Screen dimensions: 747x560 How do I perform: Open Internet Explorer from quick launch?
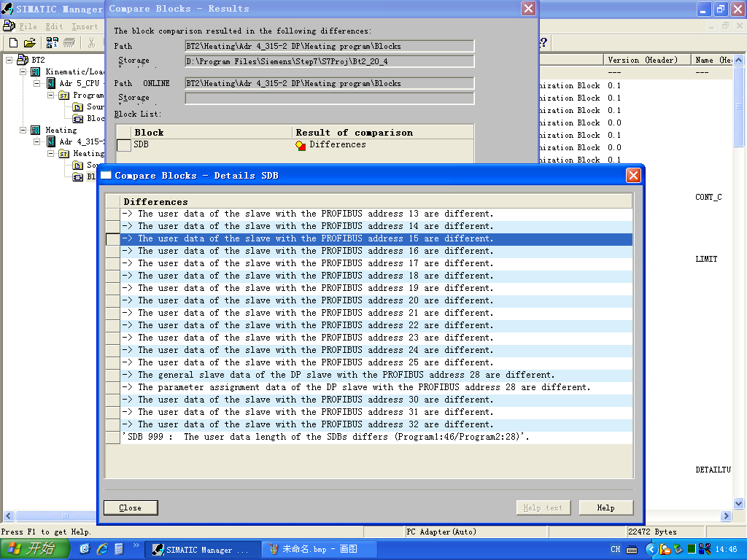click(102, 549)
